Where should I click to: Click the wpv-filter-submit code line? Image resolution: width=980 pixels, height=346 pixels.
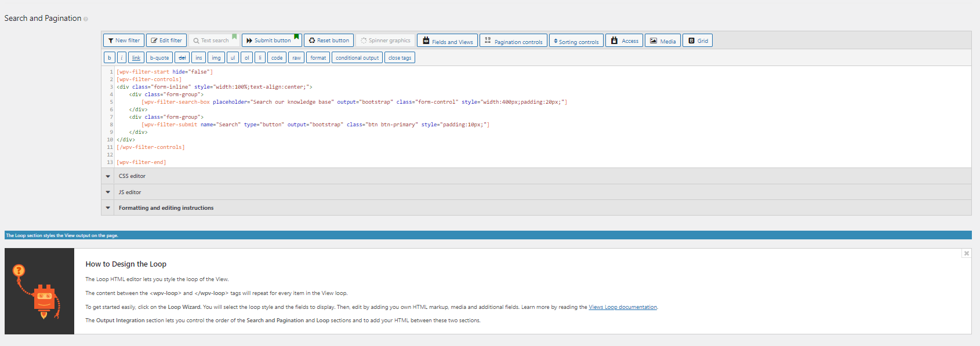click(315, 125)
